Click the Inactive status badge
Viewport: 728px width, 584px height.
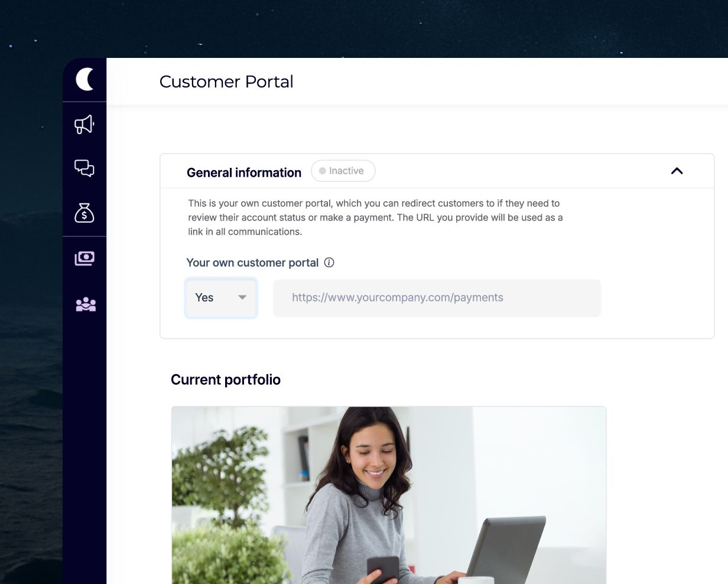tap(343, 171)
